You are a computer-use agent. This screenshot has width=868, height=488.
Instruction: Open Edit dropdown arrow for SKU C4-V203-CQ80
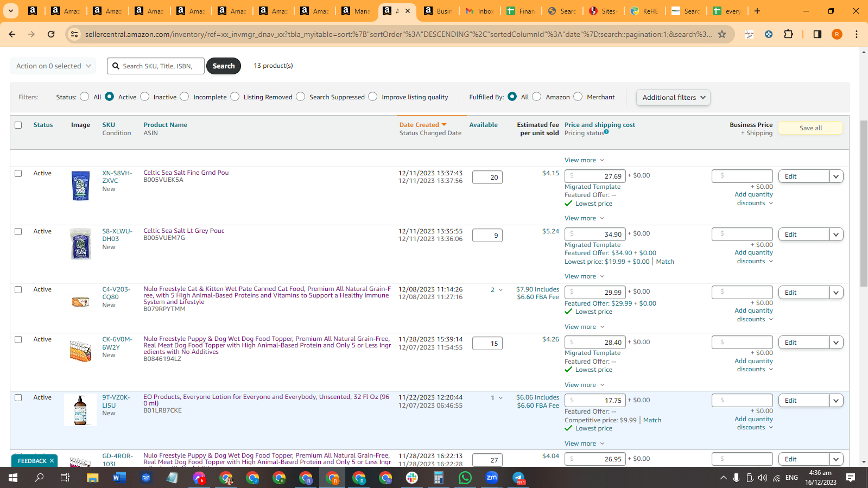837,293
